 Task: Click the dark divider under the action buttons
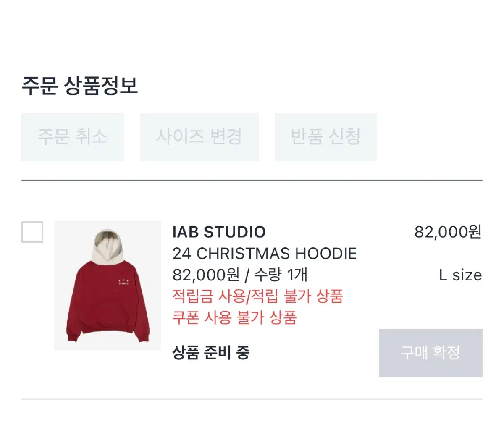(252, 180)
